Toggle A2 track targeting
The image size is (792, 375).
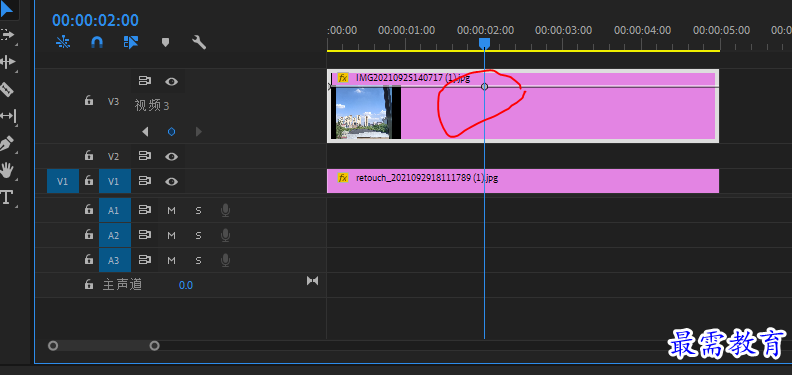pos(115,235)
